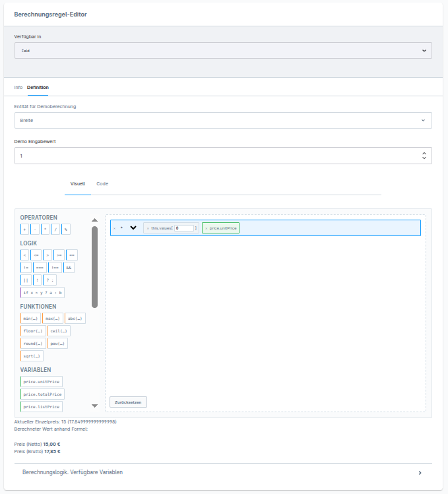Click the 'Preis (Netto) 15,00 €' value
The height and width of the screenshot is (494, 448).
[37, 445]
